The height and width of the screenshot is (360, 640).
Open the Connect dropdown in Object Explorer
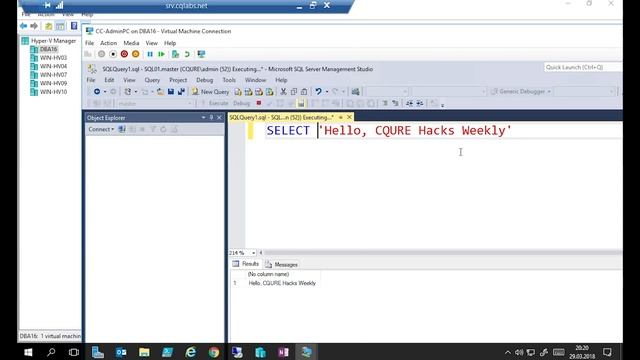[x=101, y=129]
